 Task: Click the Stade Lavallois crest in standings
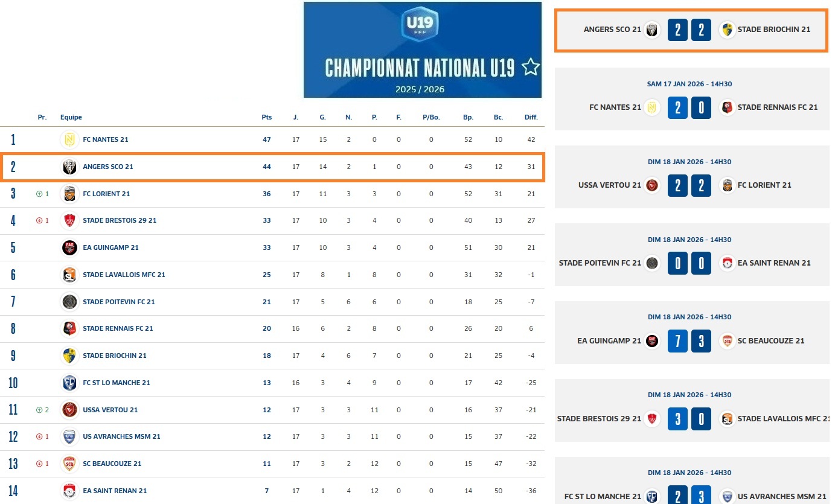pyautogui.click(x=70, y=275)
